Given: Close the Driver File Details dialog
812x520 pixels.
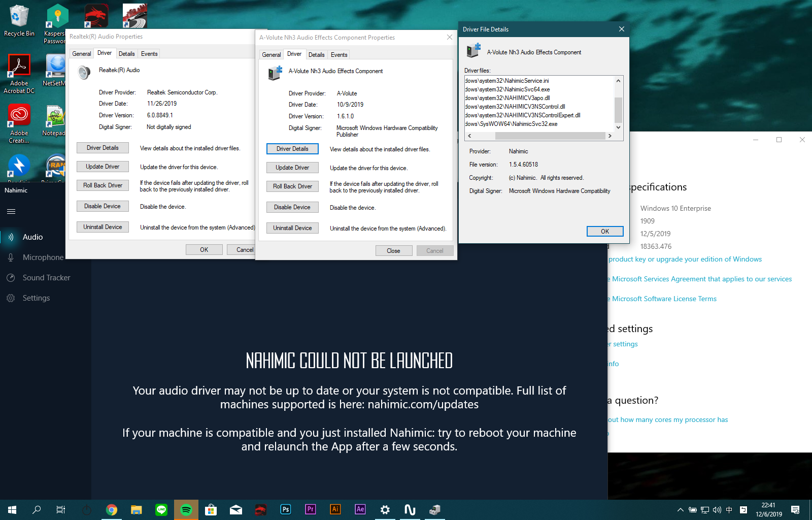Looking at the screenshot, I should pos(621,29).
